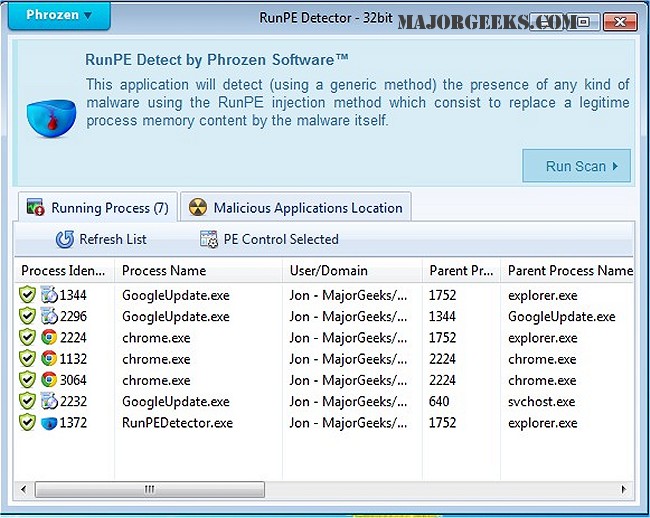Select chrome.exe in the 2224 row
The width and height of the screenshot is (650, 518).
(x=156, y=338)
